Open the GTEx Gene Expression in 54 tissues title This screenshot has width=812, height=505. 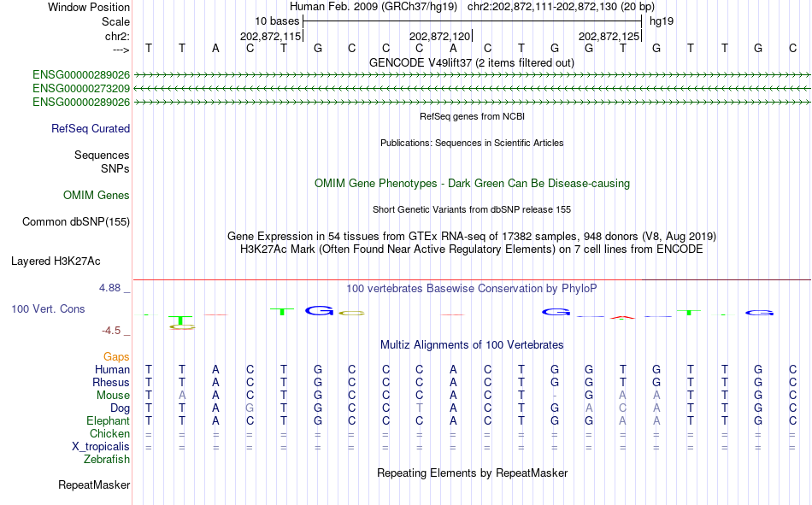pyautogui.click(x=472, y=236)
